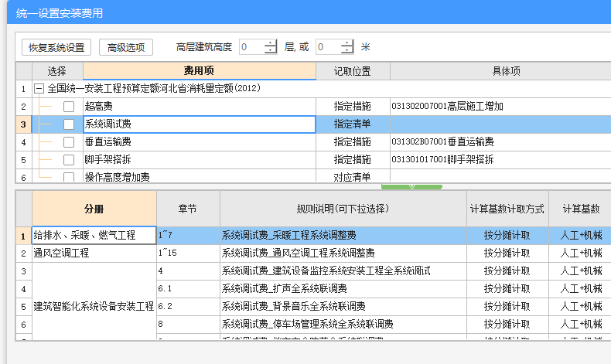Select the 系统调试费 cost item cell
The image size is (611, 364).
(x=199, y=124)
